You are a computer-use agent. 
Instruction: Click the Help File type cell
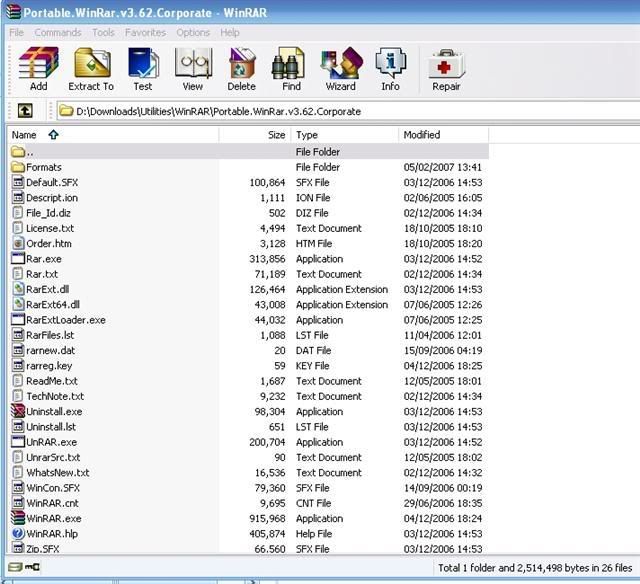[314, 533]
